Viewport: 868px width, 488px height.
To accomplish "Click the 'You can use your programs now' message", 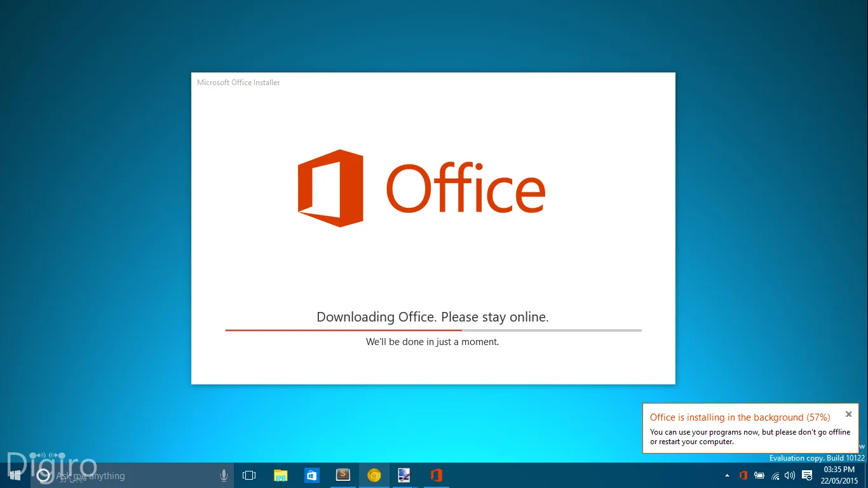I will (750, 437).
